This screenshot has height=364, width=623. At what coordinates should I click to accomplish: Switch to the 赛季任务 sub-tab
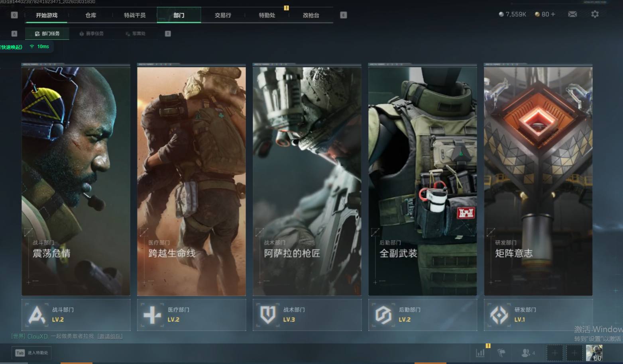pyautogui.click(x=91, y=33)
